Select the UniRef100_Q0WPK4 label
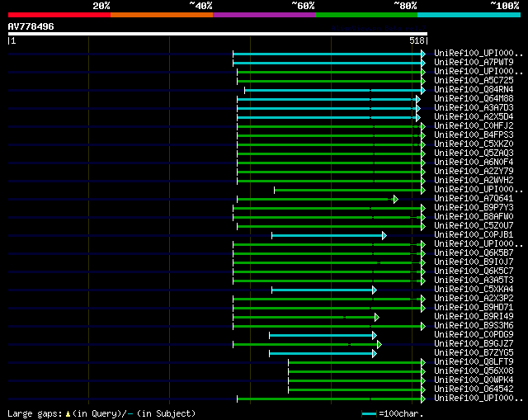Viewport: 528px width, 420px height. tap(474, 380)
